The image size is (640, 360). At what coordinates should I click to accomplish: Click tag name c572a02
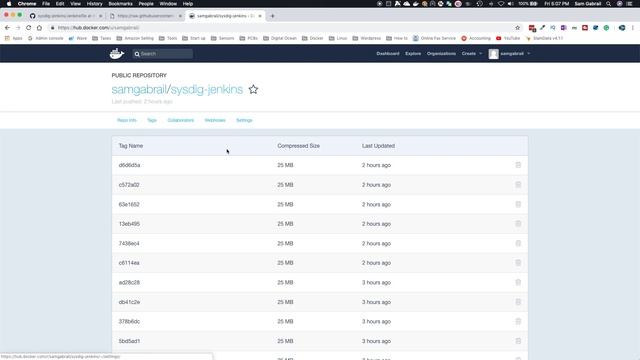[x=129, y=185]
